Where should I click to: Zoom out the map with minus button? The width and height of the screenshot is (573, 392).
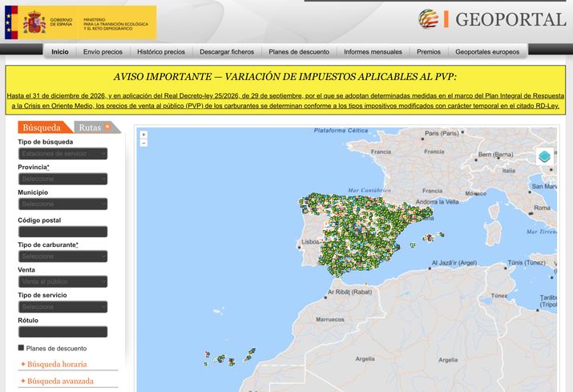point(143,143)
